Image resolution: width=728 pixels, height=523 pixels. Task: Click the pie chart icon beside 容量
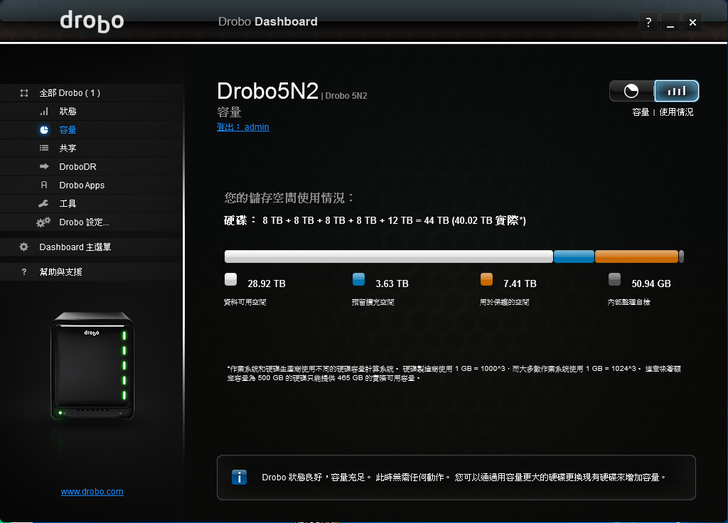[x=44, y=130]
